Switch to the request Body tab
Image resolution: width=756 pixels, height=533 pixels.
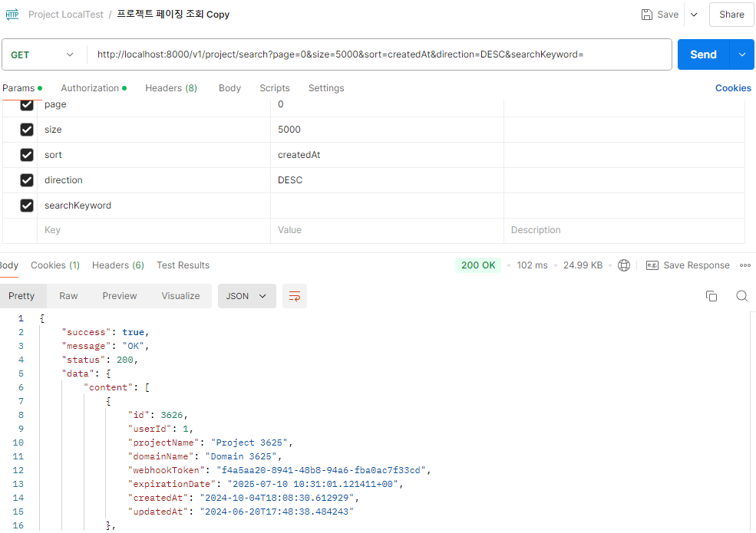click(x=229, y=88)
